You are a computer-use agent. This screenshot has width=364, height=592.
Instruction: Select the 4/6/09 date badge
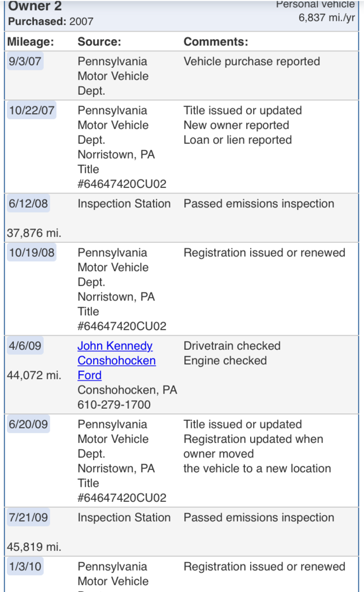click(x=25, y=346)
